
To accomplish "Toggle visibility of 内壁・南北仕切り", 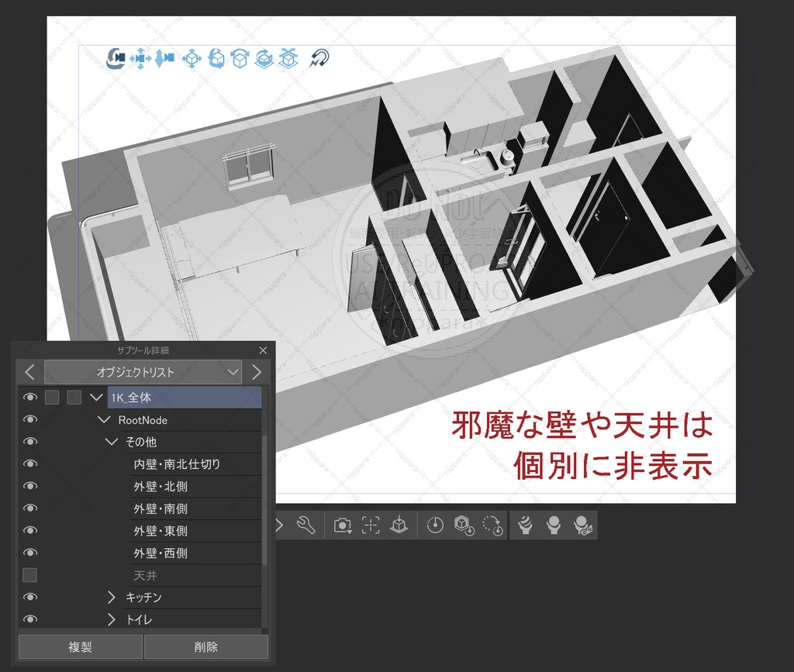I will (x=30, y=464).
